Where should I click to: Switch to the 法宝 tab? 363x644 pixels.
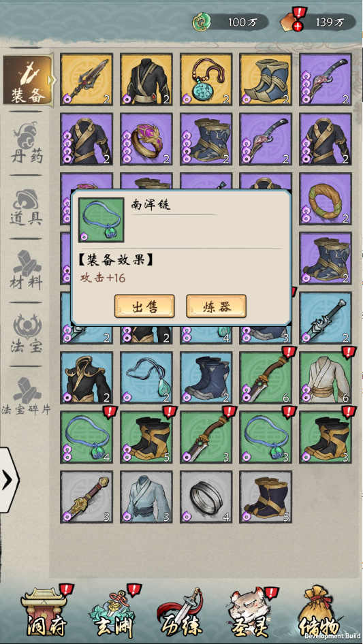click(x=27, y=334)
